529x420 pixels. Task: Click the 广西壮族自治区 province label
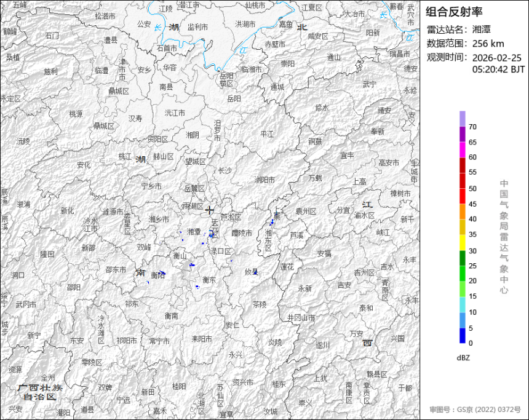click(x=40, y=392)
